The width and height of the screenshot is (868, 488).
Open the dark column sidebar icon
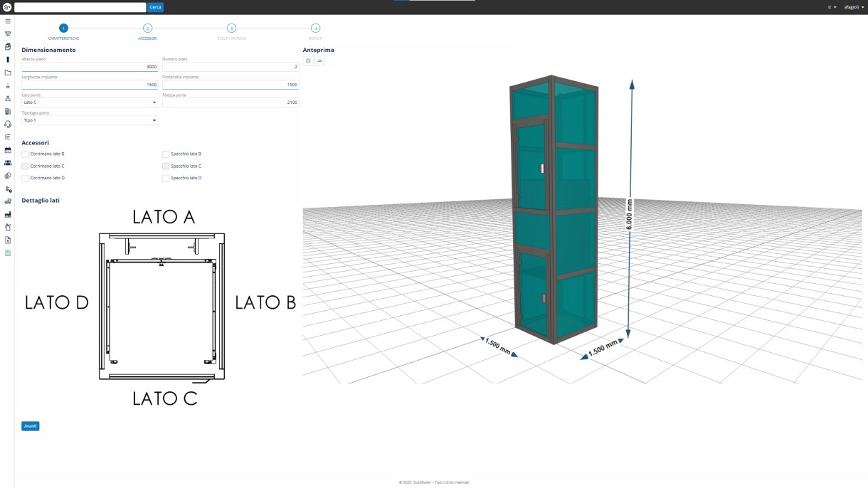[8, 60]
